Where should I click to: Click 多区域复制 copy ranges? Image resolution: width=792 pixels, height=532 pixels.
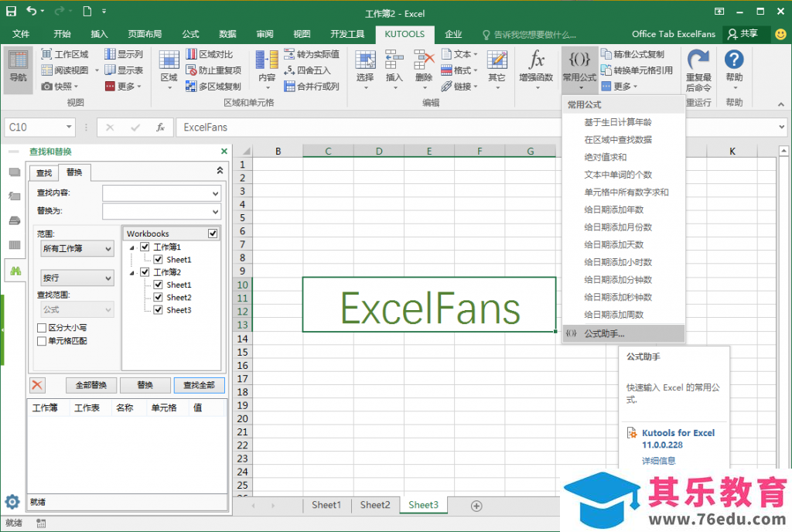coord(213,87)
